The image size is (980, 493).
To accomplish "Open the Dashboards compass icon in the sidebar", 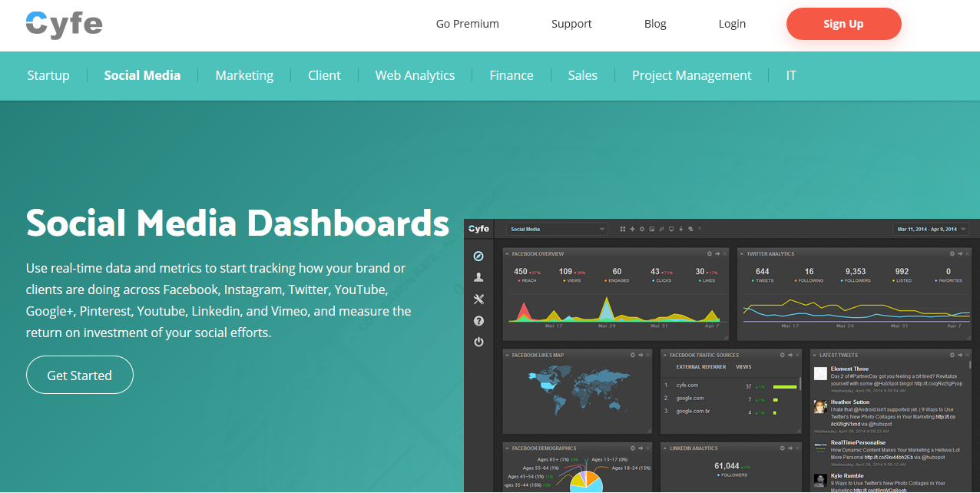I will click(x=478, y=256).
